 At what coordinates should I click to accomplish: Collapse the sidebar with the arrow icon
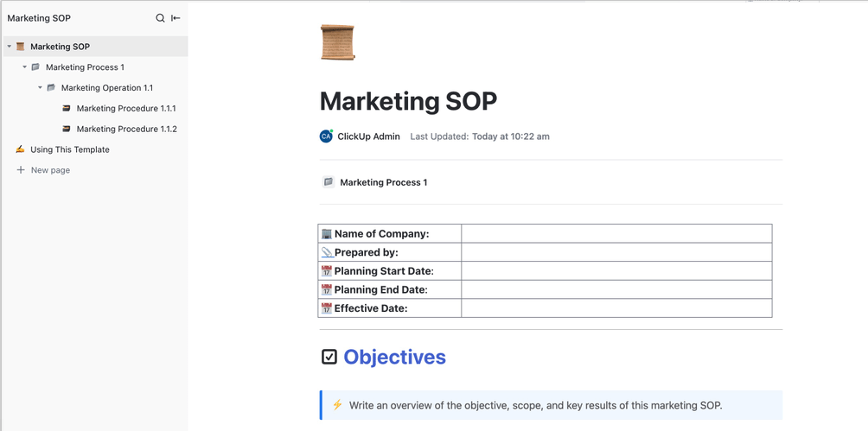click(x=176, y=18)
